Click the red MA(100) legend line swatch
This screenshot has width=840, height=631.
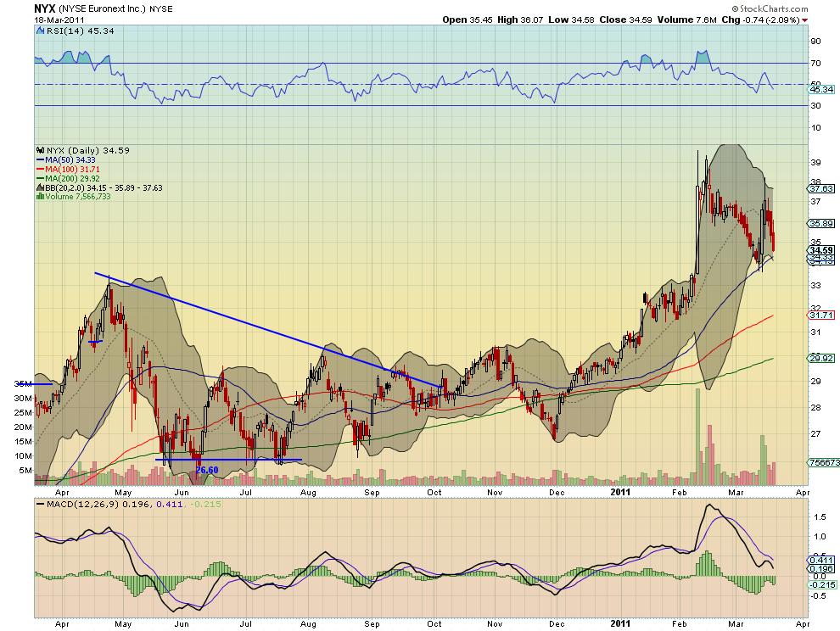click(40, 170)
